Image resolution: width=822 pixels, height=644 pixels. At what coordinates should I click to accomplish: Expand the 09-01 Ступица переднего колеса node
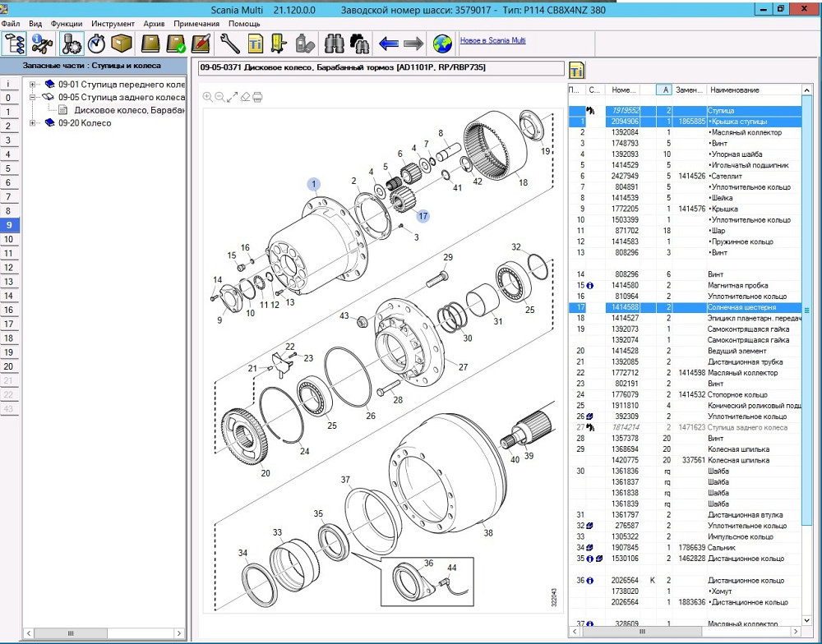tap(33, 84)
